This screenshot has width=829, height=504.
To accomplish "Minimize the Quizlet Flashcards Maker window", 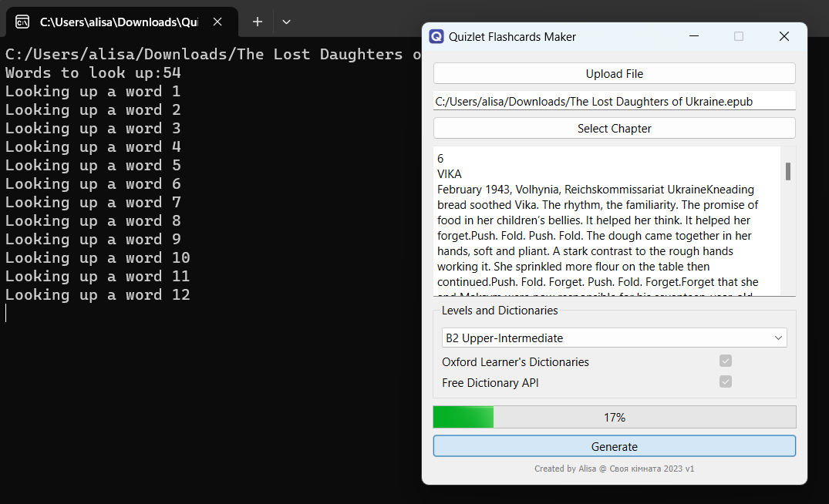I will click(x=694, y=36).
